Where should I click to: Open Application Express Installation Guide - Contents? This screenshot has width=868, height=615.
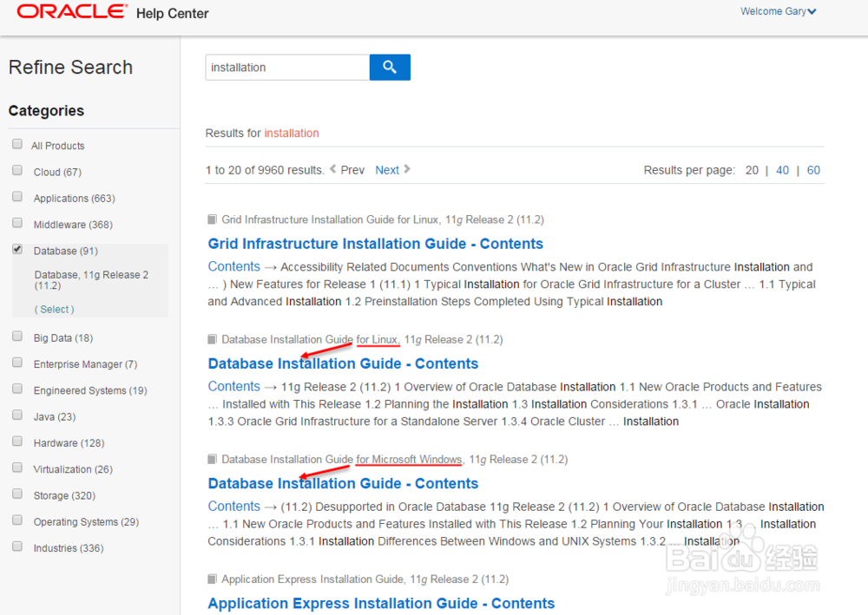click(x=381, y=604)
